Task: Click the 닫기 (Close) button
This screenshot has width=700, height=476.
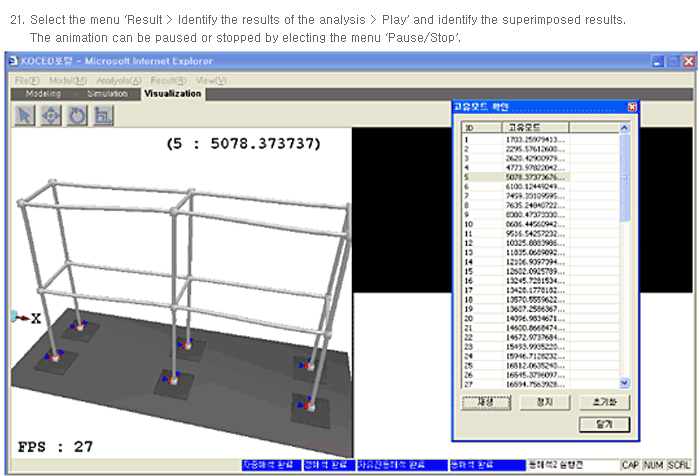Action: tap(603, 424)
